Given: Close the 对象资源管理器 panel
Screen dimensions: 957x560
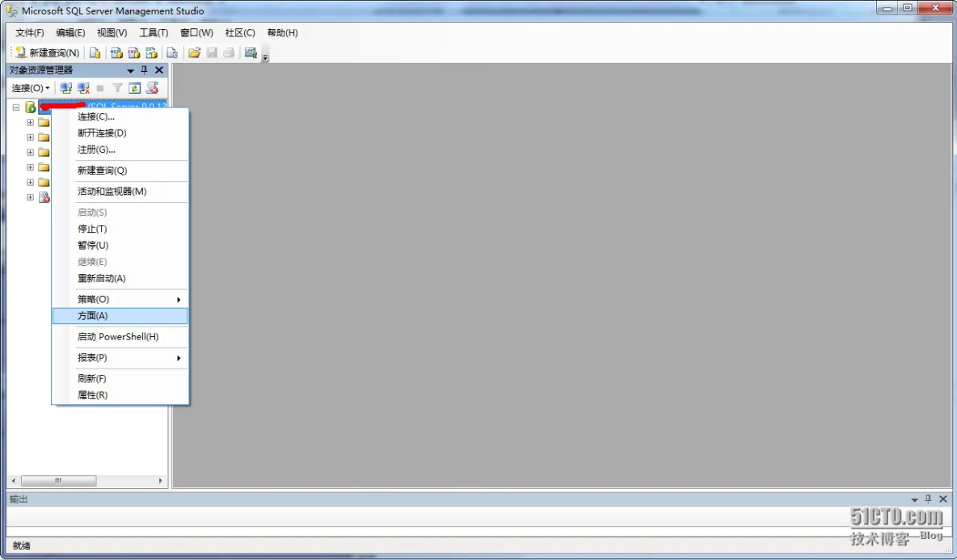Looking at the screenshot, I should (x=159, y=70).
